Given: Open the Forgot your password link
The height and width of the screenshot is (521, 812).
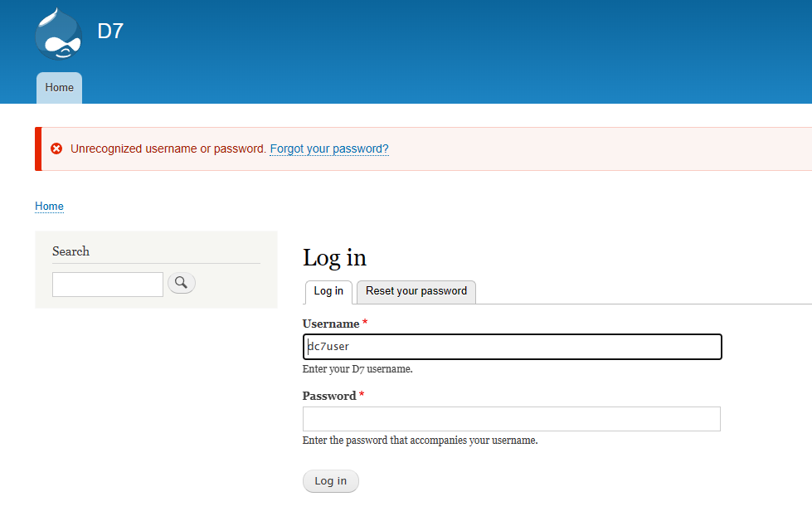Looking at the screenshot, I should pyautogui.click(x=329, y=149).
